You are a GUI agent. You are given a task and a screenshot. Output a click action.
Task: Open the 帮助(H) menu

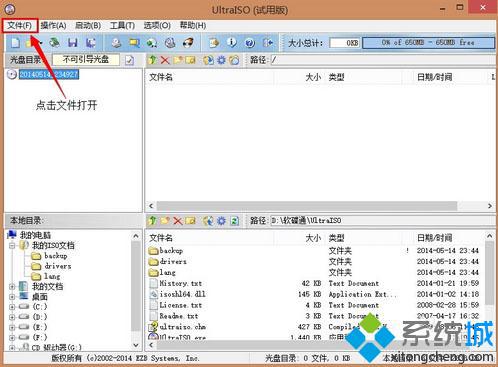(193, 25)
